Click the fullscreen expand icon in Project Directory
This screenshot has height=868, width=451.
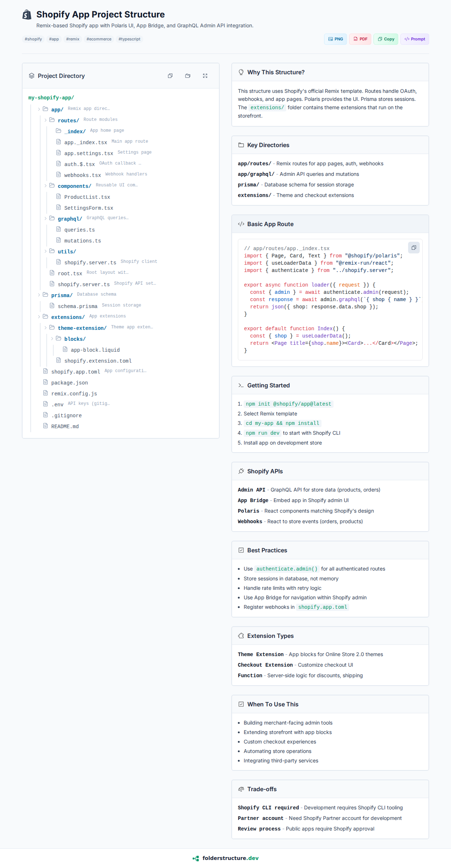coord(205,76)
